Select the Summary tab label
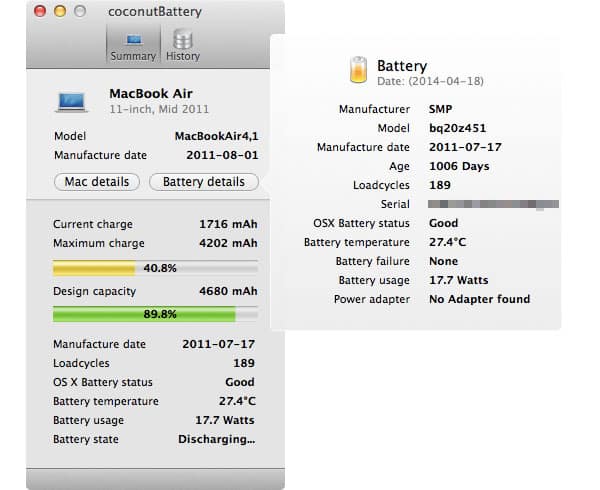The height and width of the screenshot is (490, 600). point(133,57)
